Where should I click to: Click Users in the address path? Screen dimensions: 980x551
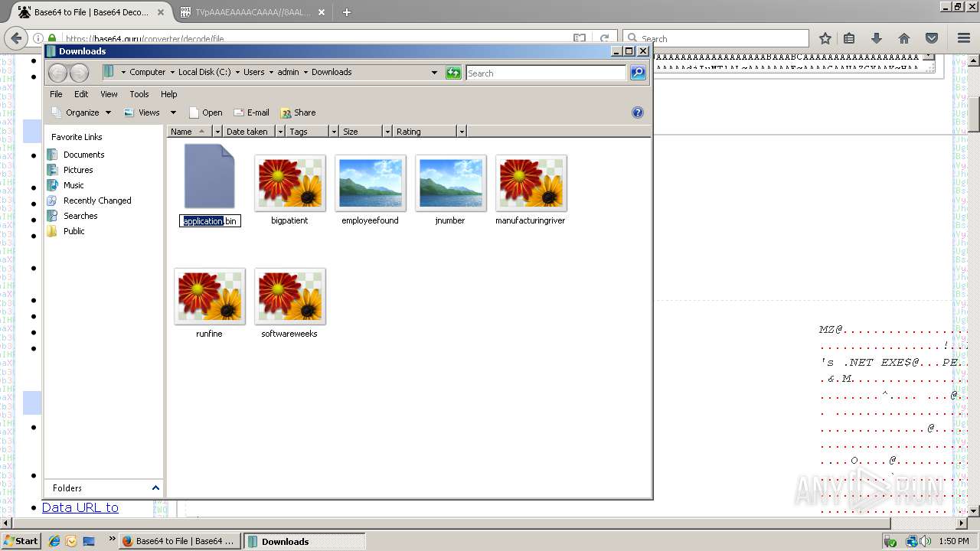pyautogui.click(x=253, y=72)
